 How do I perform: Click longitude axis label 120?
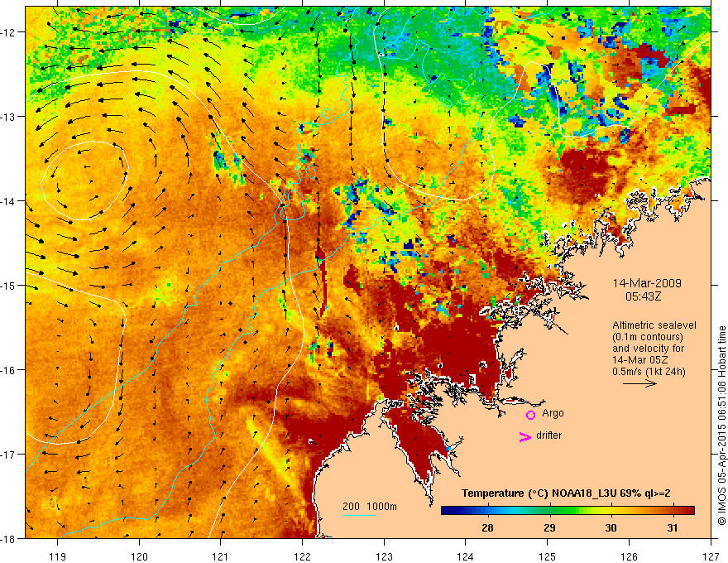pyautogui.click(x=139, y=556)
